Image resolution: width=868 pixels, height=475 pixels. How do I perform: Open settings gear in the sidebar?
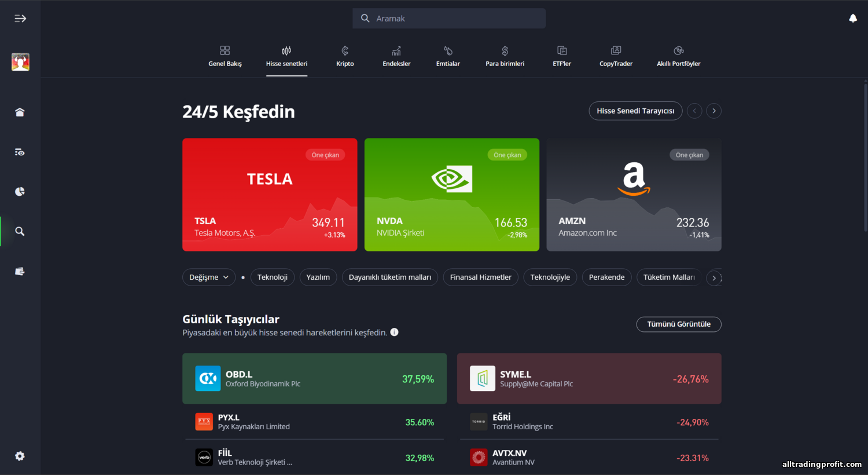click(x=20, y=456)
